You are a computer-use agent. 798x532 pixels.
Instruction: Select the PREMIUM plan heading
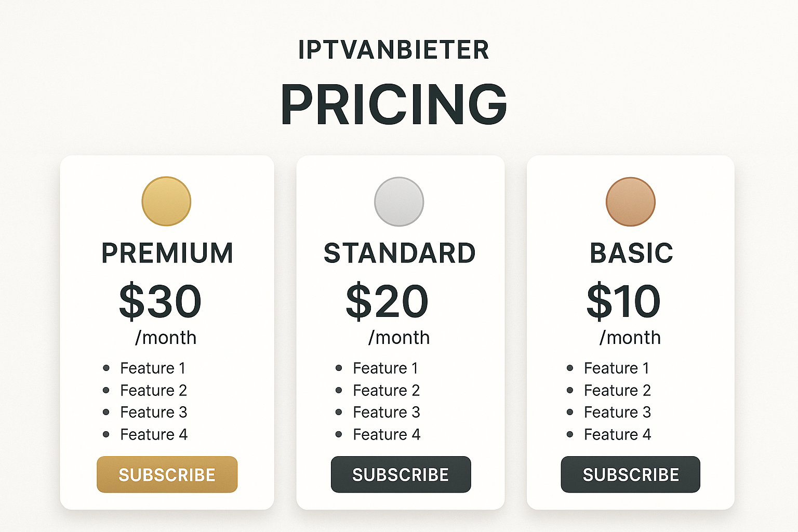click(x=167, y=253)
